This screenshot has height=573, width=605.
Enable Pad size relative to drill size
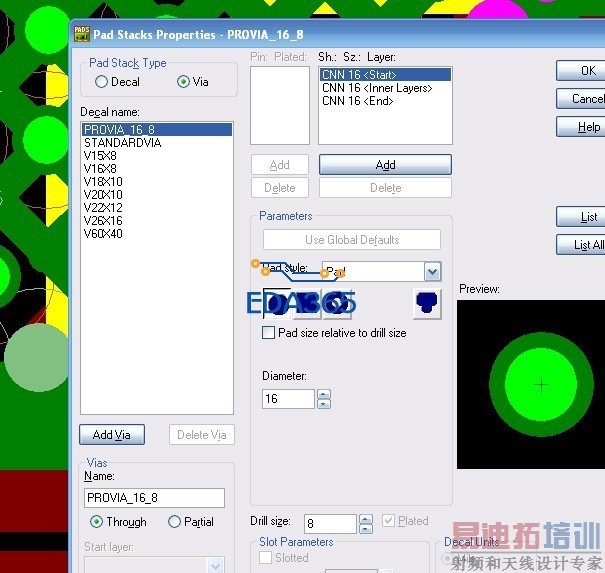coord(269,333)
